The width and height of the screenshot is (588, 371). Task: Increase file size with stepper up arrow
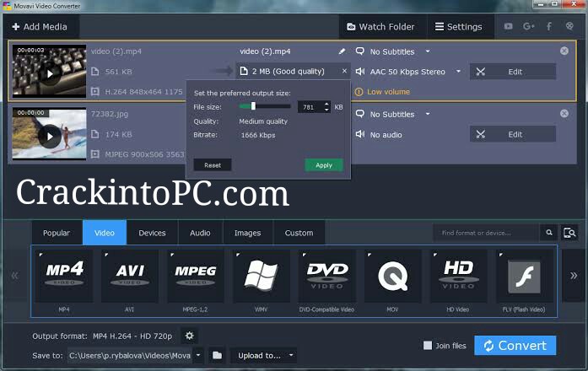point(326,105)
